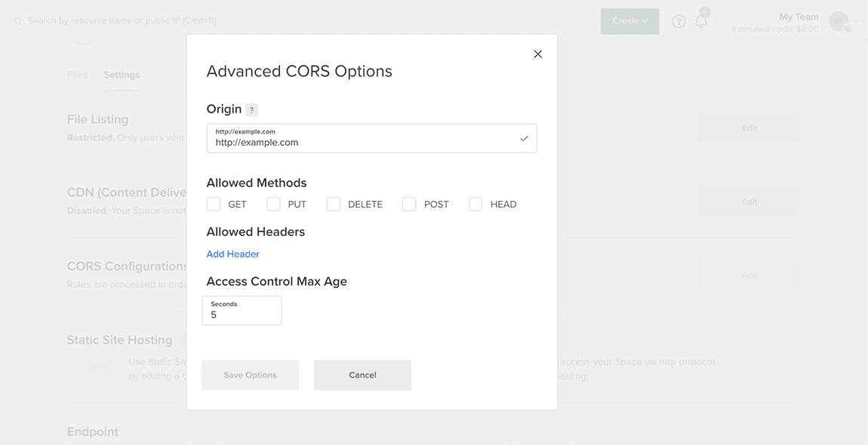Check the PUT method checkbox
This screenshot has width=868, height=445.
tap(273, 204)
